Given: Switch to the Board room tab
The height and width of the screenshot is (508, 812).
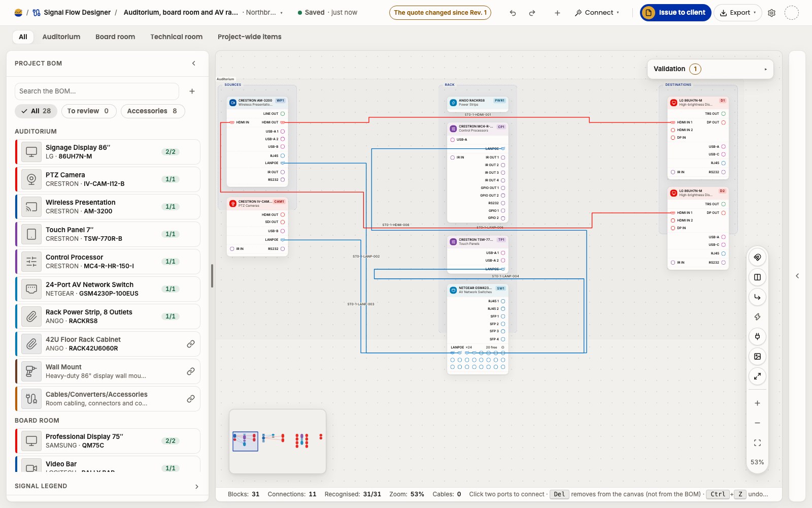Looking at the screenshot, I should pos(115,37).
